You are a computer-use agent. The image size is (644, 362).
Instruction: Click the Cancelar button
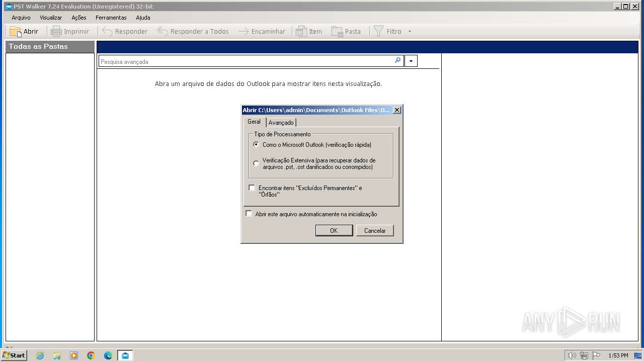coord(375,230)
